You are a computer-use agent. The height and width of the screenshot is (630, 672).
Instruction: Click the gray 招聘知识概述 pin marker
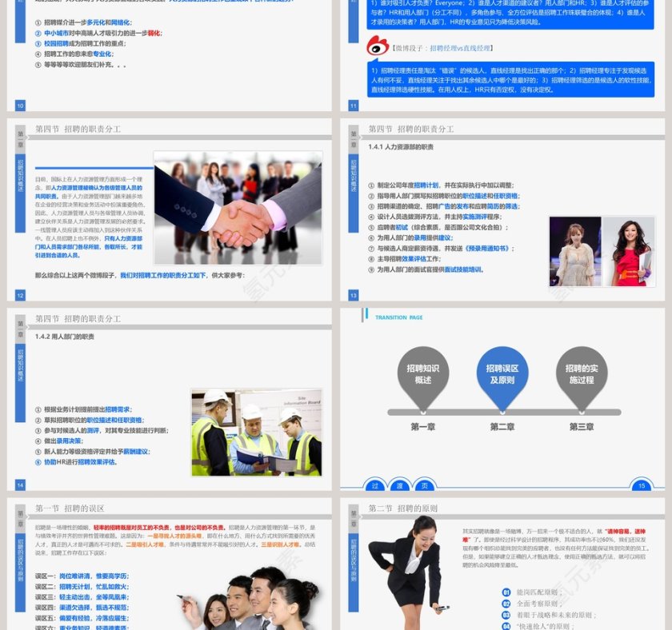[423, 374]
